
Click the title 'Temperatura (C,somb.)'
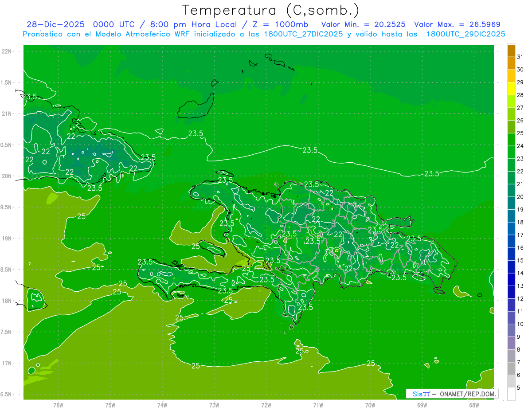271,10
